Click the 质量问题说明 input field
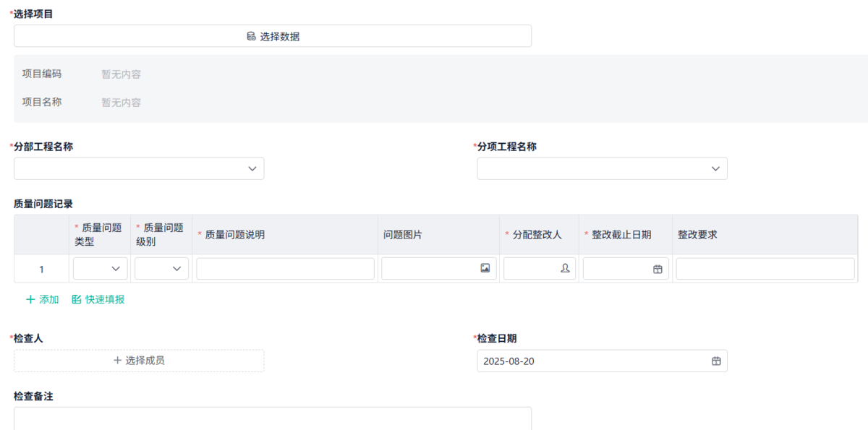This screenshot has width=868, height=430. point(284,268)
